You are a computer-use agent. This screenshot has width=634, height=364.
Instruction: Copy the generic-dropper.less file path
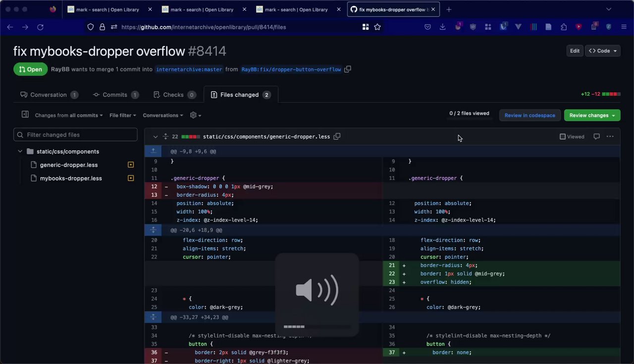point(337,136)
